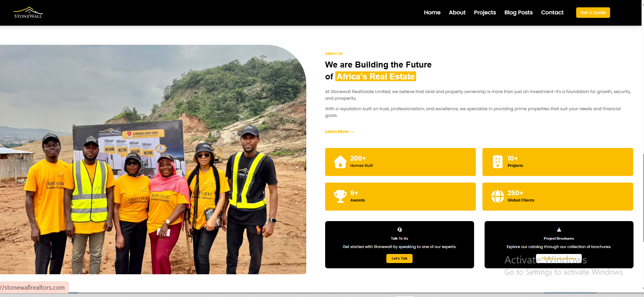The height and width of the screenshot is (297, 644).
Task: Click the download icon above Project Brochures
Action: coord(559,230)
